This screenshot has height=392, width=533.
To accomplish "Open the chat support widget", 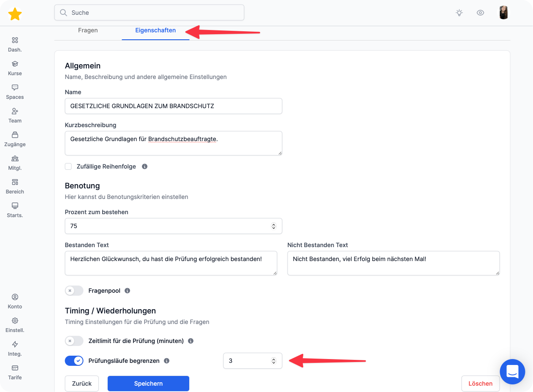I will (x=512, y=372).
